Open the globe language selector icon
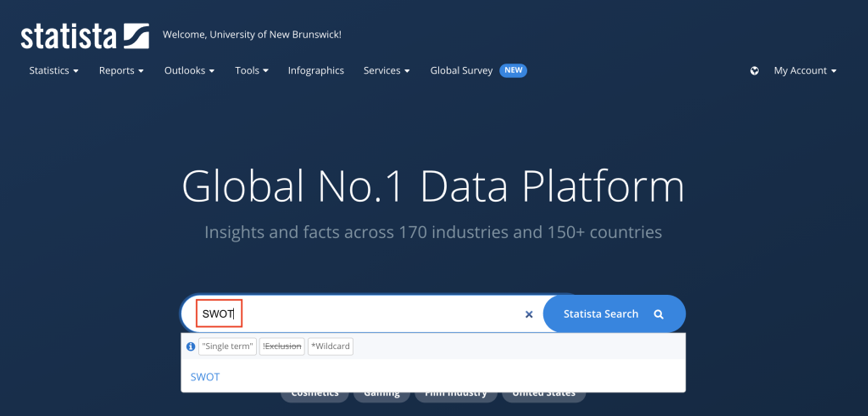868x416 pixels. click(x=754, y=71)
